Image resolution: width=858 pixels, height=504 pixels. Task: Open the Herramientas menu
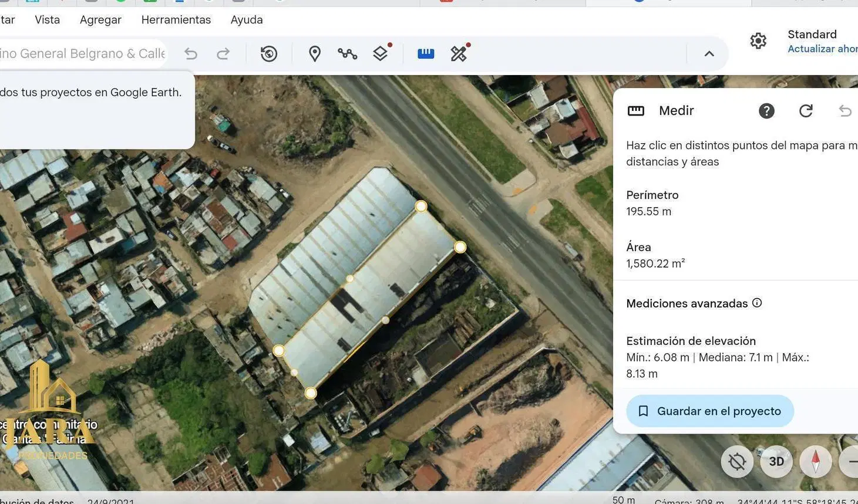coord(176,20)
